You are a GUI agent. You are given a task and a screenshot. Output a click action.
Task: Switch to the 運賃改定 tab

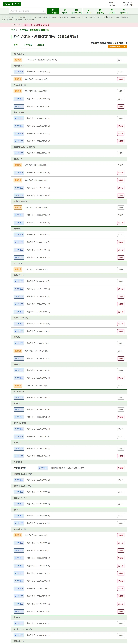pyautogui.click(x=41, y=45)
